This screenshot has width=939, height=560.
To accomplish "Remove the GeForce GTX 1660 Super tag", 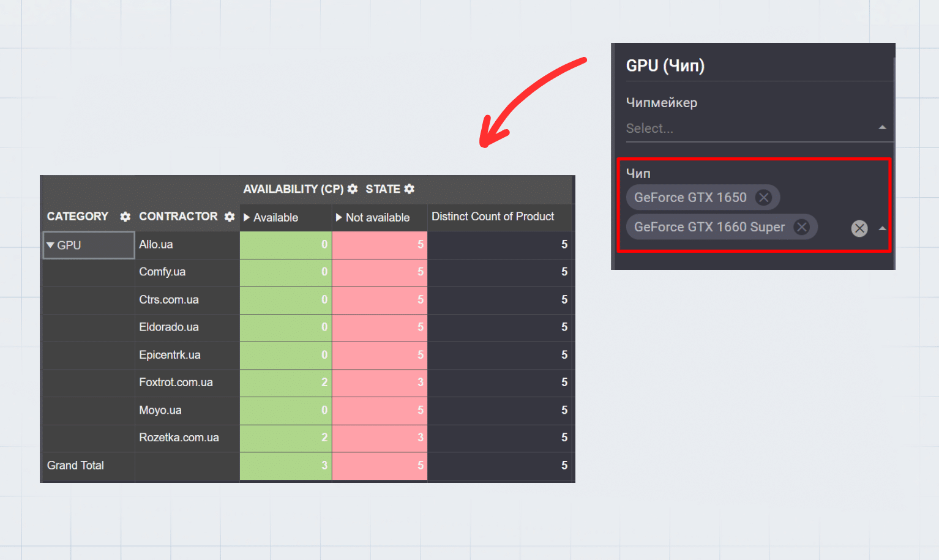I will click(x=801, y=227).
